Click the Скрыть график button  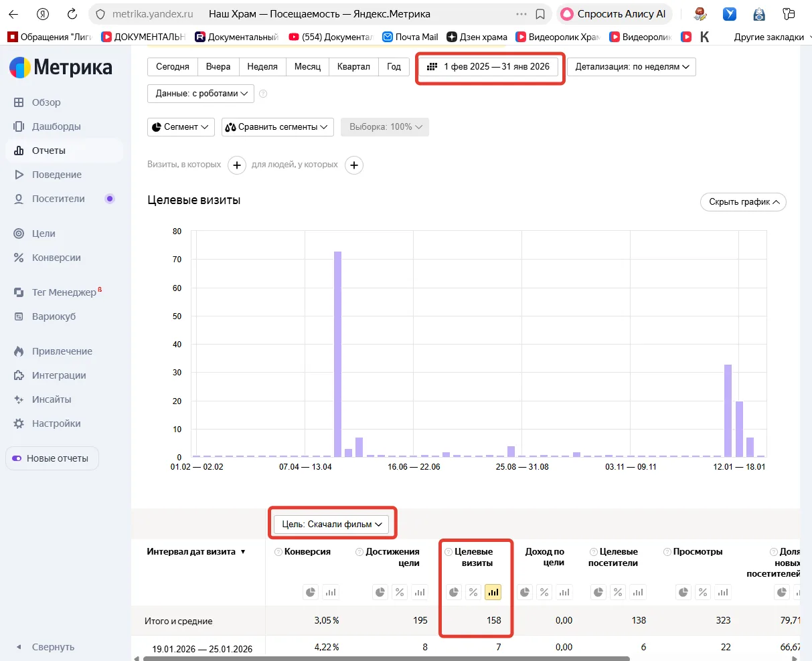click(743, 202)
